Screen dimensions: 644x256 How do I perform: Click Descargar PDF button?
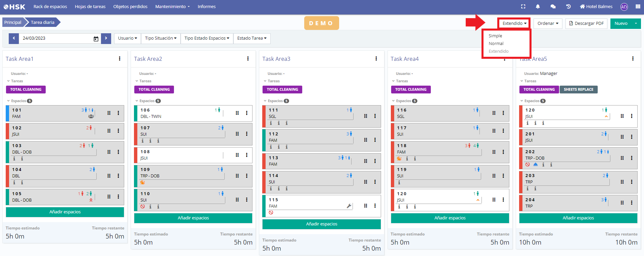click(x=586, y=24)
